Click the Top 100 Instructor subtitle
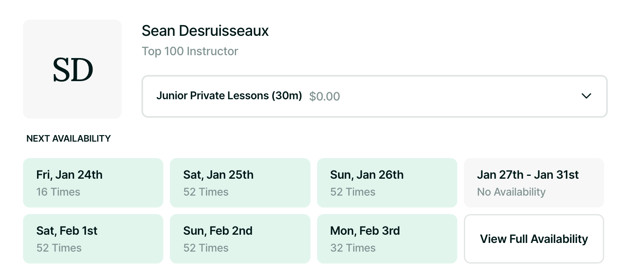 (190, 51)
